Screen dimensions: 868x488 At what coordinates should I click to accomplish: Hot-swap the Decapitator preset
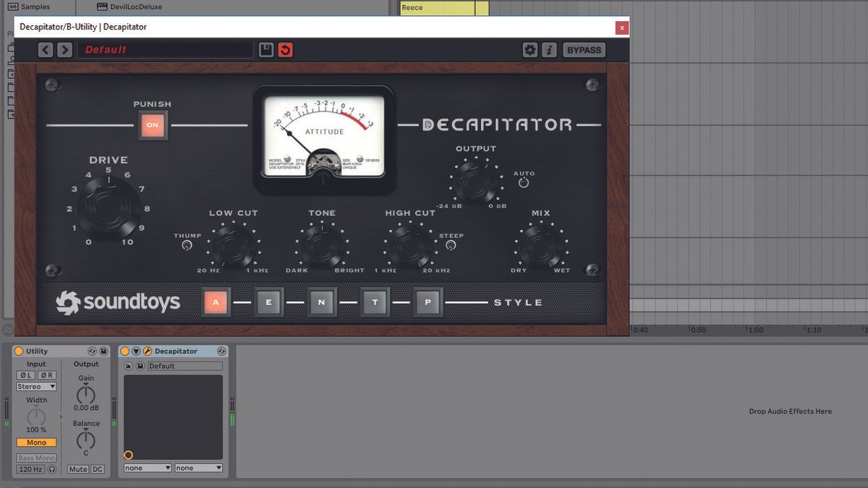[127, 365]
